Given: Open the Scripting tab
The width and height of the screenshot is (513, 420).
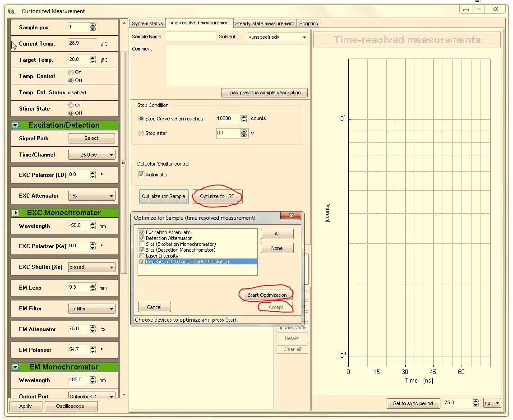Looking at the screenshot, I should [x=309, y=23].
